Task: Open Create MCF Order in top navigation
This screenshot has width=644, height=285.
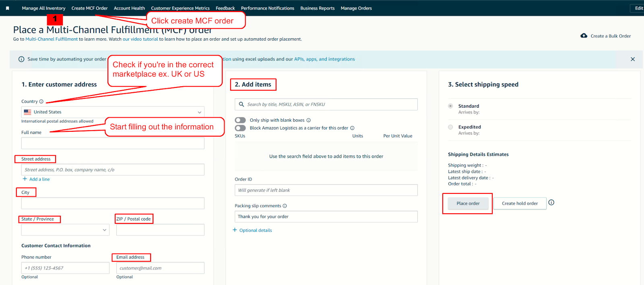Action: [89, 8]
